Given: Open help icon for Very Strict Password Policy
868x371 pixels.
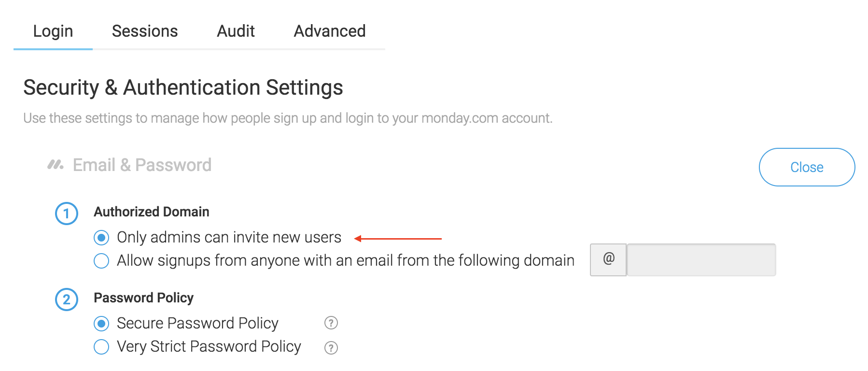Looking at the screenshot, I should pos(331,348).
